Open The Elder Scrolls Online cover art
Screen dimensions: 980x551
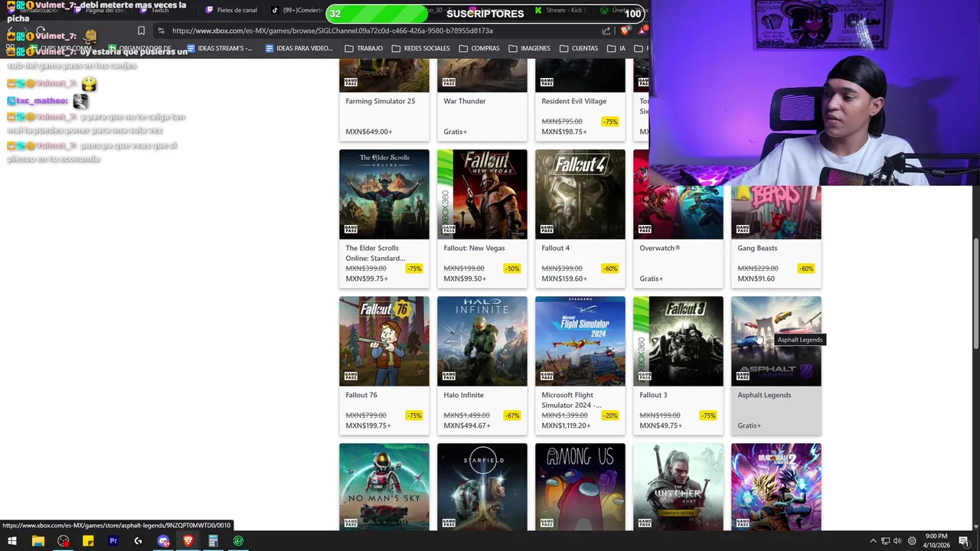tap(384, 194)
